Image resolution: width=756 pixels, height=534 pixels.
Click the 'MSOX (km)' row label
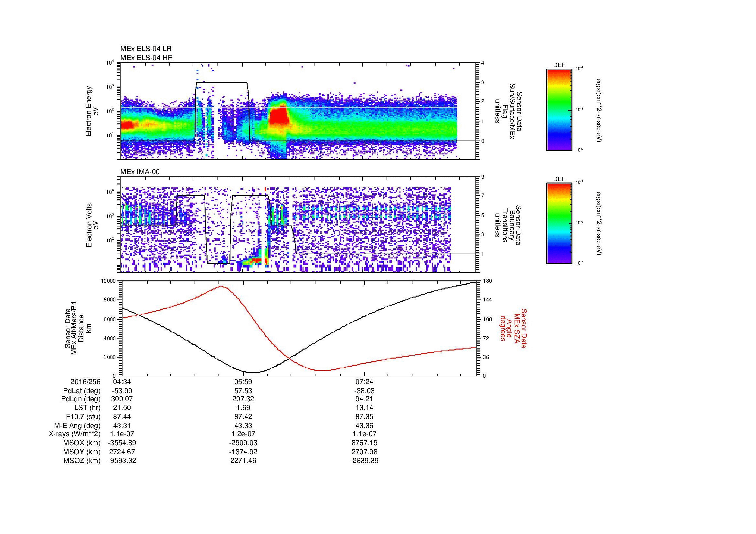82,443
